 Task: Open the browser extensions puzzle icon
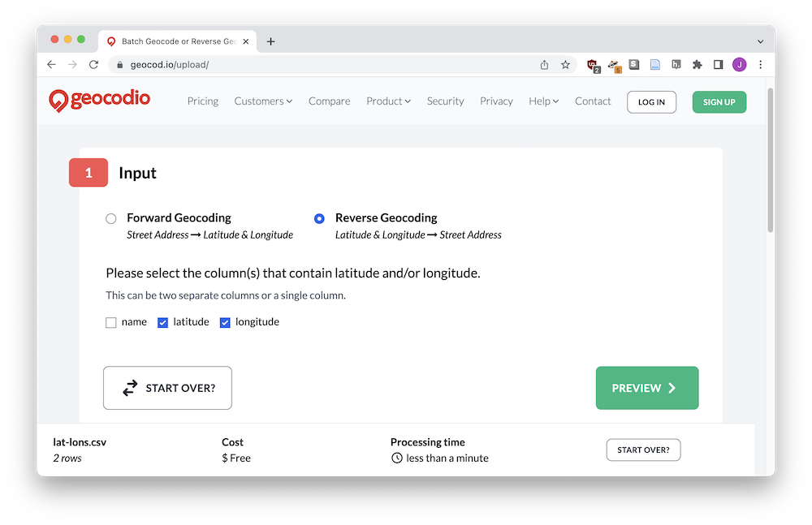click(697, 65)
